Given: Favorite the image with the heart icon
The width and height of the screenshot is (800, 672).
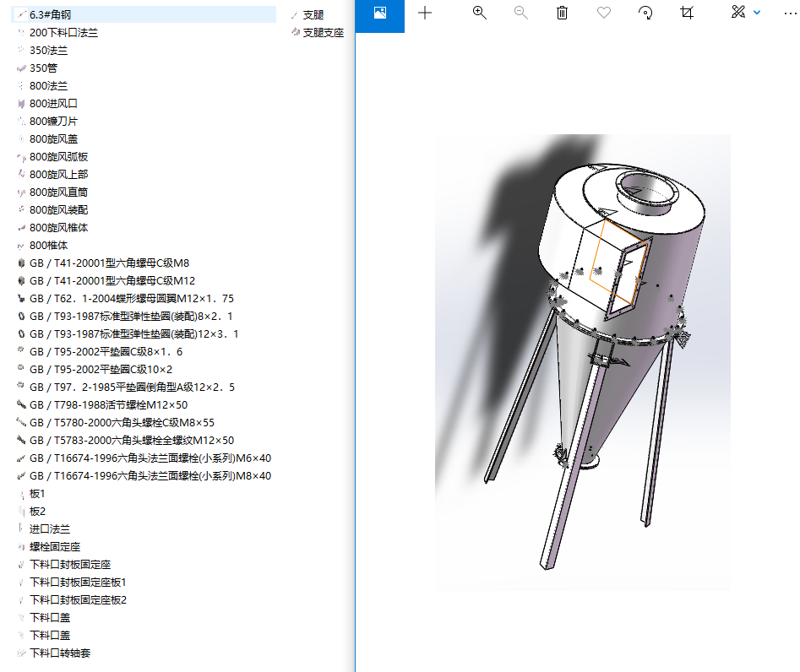Looking at the screenshot, I should (x=603, y=13).
